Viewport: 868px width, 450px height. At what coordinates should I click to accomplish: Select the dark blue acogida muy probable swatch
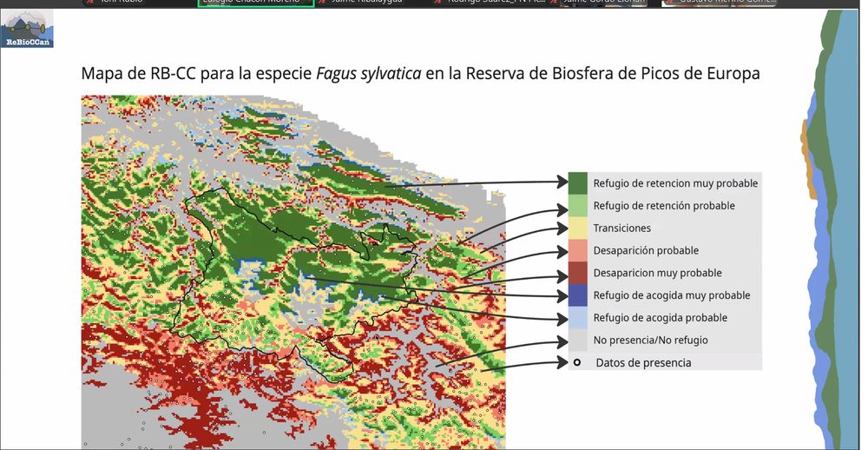(577, 295)
